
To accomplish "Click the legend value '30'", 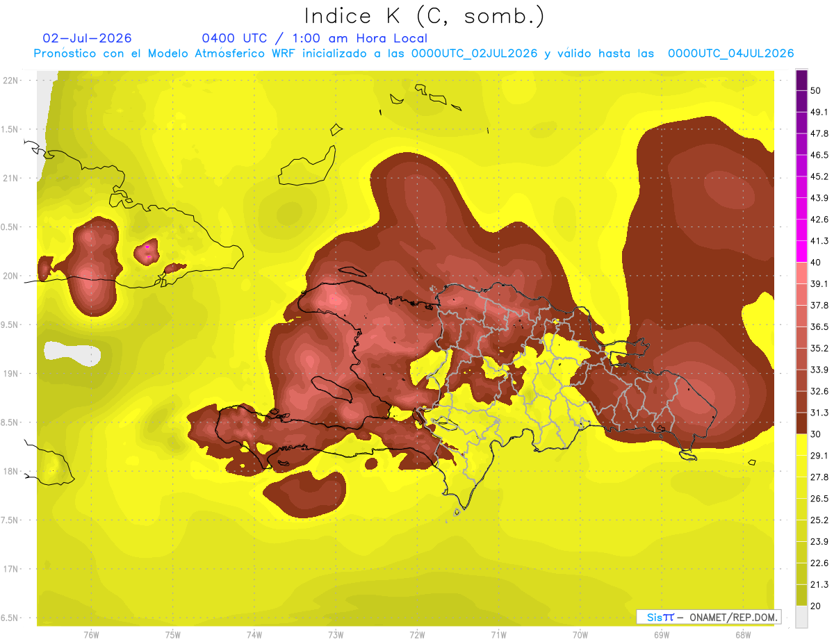I will [816, 434].
